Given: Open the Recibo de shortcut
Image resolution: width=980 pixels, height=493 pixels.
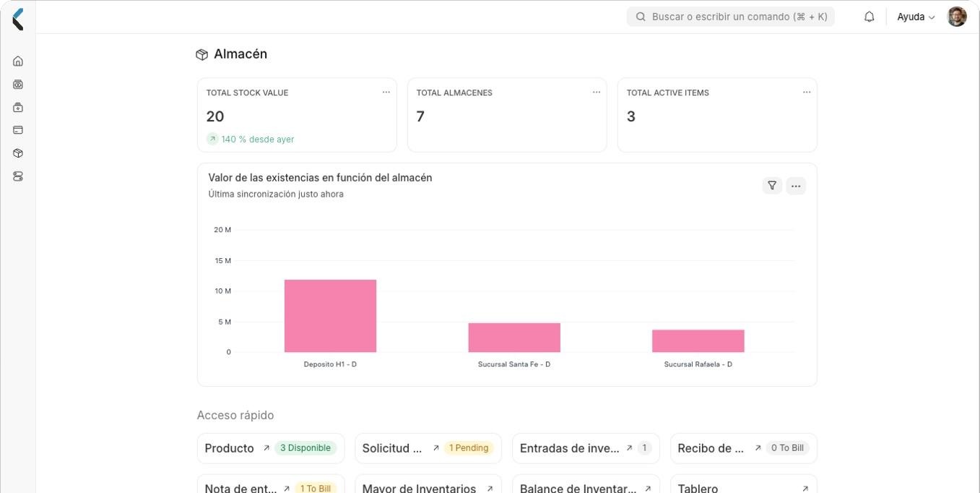Looking at the screenshot, I should (x=744, y=448).
